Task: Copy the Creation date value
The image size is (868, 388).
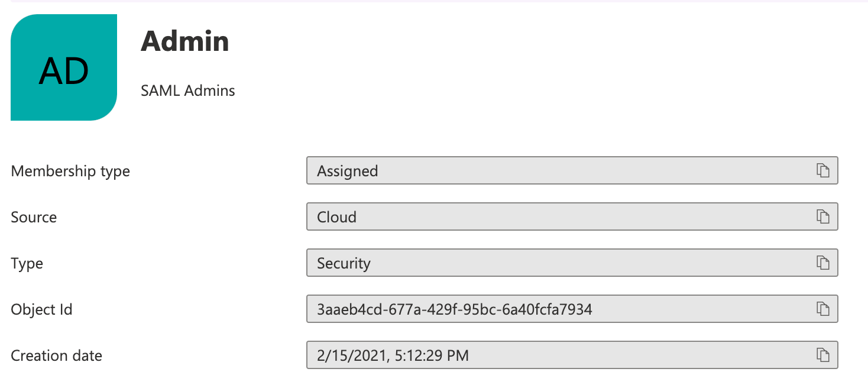Action: (x=823, y=355)
